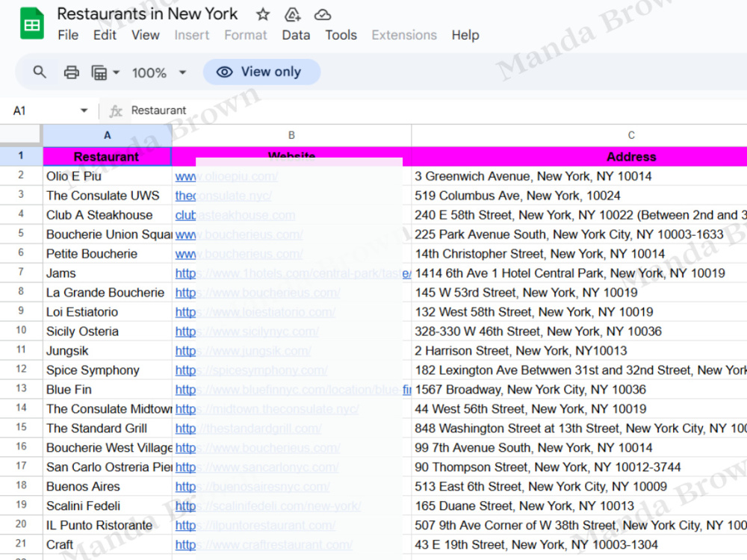Open the filter views icon
The width and height of the screenshot is (747, 560).
coord(99,73)
